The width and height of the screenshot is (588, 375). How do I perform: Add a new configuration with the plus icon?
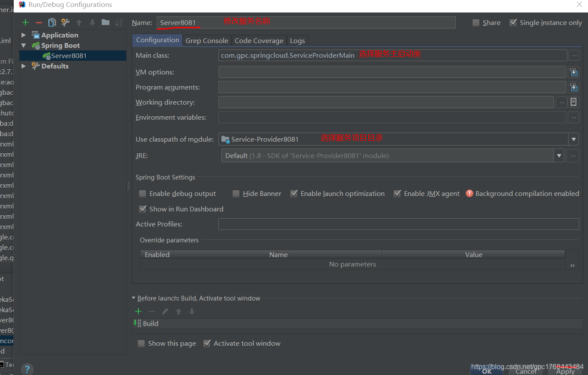click(x=25, y=23)
